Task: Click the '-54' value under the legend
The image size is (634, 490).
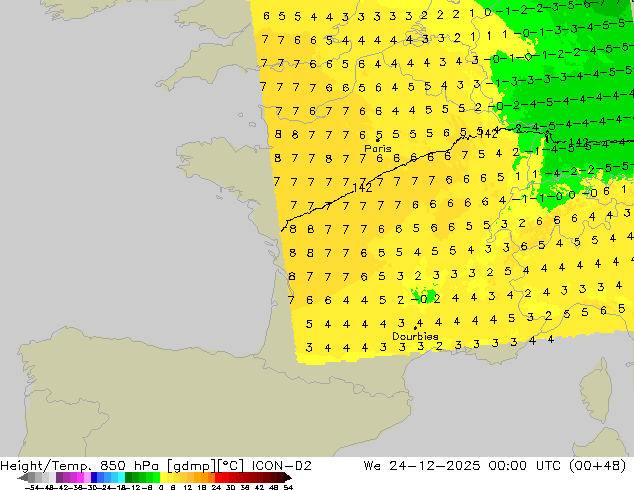Action: (33, 487)
